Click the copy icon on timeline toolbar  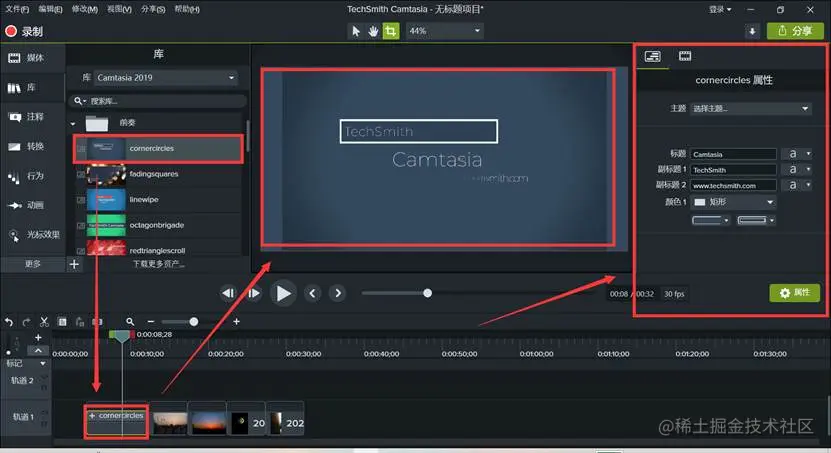pos(62,322)
